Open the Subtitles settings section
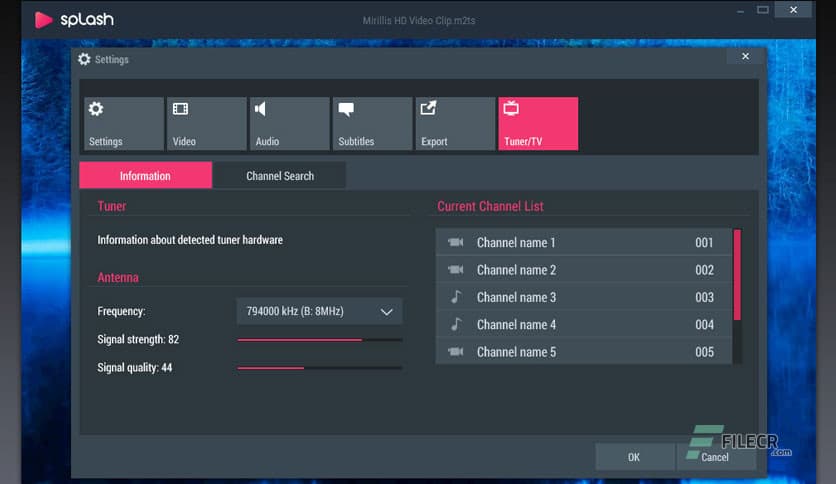 (372, 124)
